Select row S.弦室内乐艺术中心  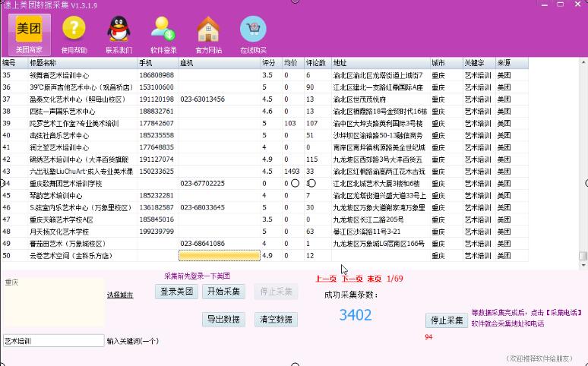coord(264,207)
